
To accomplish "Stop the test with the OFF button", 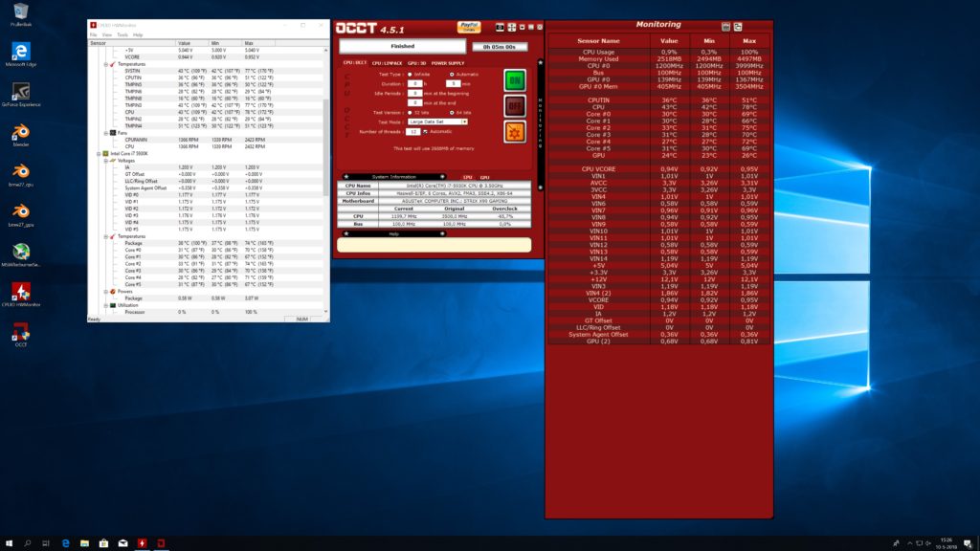I will 515,105.
